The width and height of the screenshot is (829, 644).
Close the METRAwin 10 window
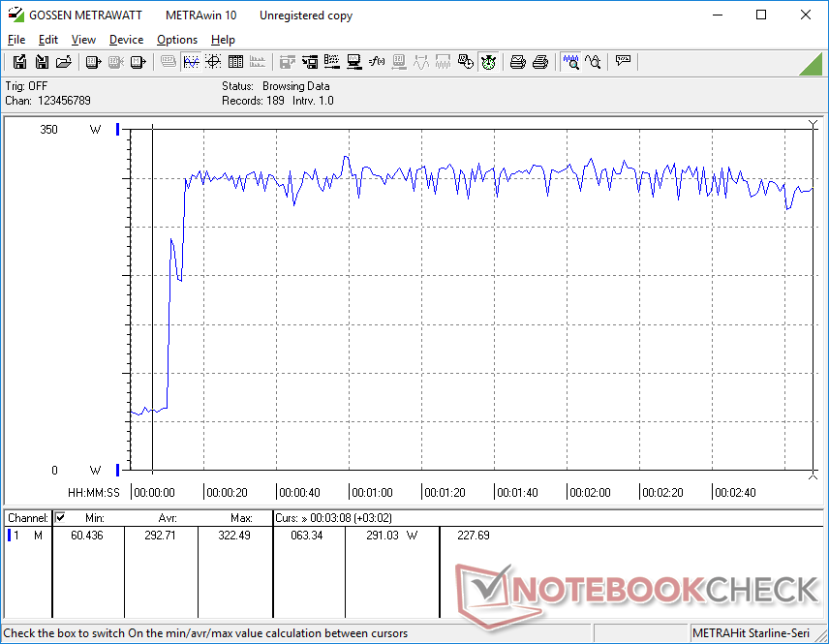tap(805, 15)
